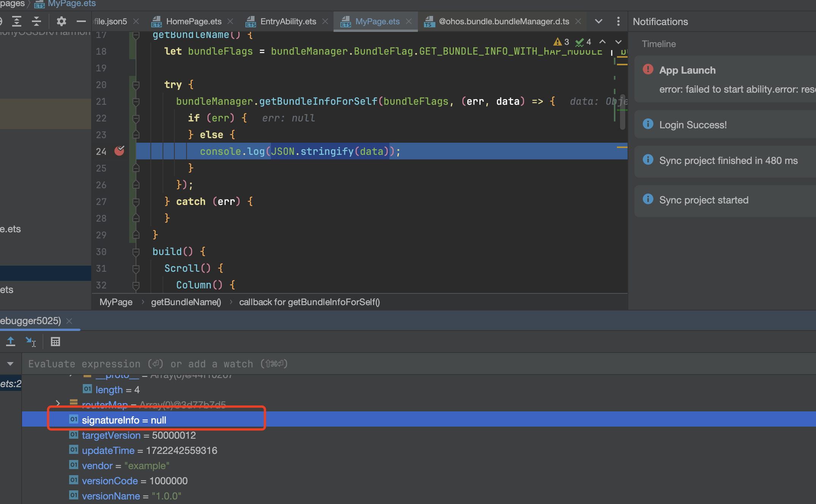Viewport: 816px width, 504px height.
Task: Close the MyPage.ets tab
Action: coord(409,21)
